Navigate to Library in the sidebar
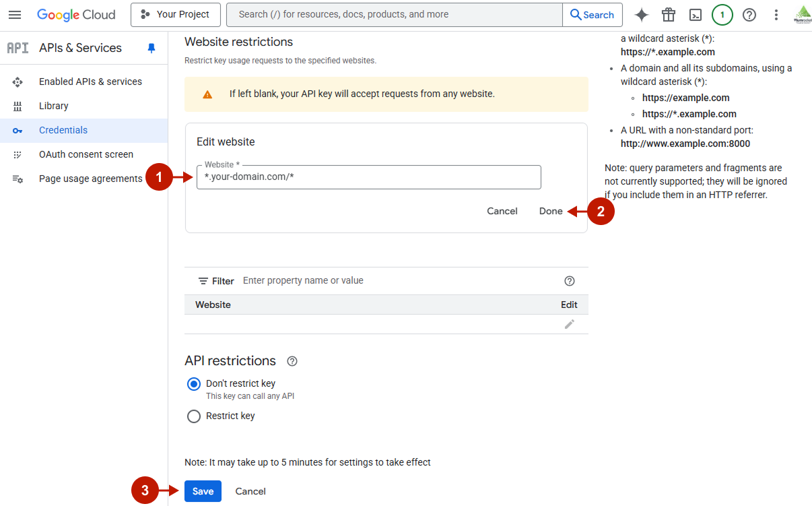This screenshot has height=506, width=812. pyautogui.click(x=53, y=106)
